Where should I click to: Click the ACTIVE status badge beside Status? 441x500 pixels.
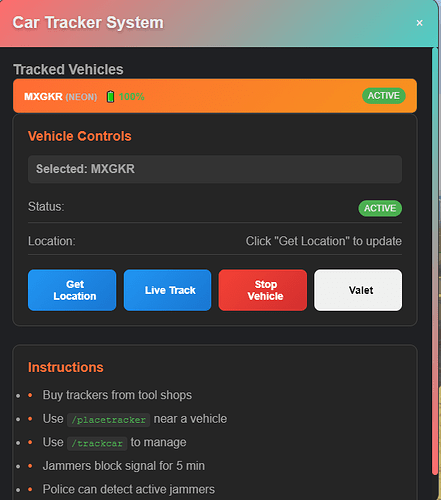(380, 208)
